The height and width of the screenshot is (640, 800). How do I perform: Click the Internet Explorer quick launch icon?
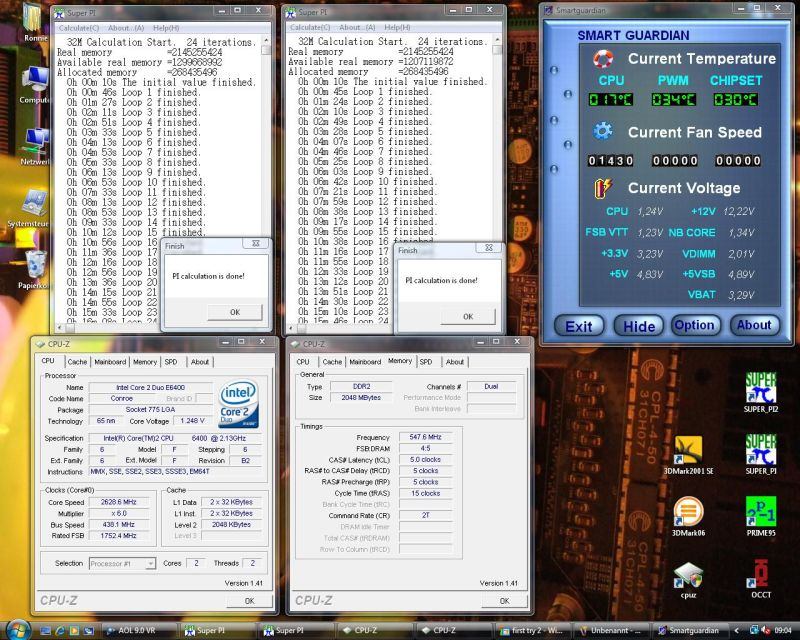(60, 631)
